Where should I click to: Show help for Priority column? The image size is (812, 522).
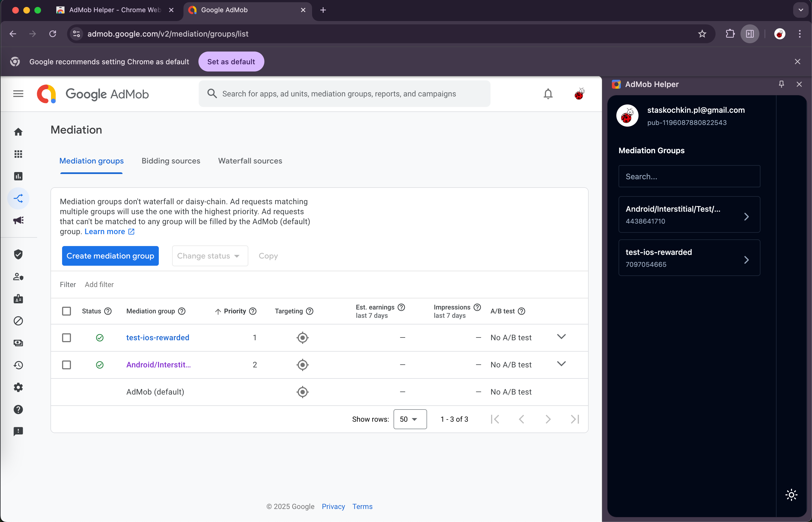252,311
